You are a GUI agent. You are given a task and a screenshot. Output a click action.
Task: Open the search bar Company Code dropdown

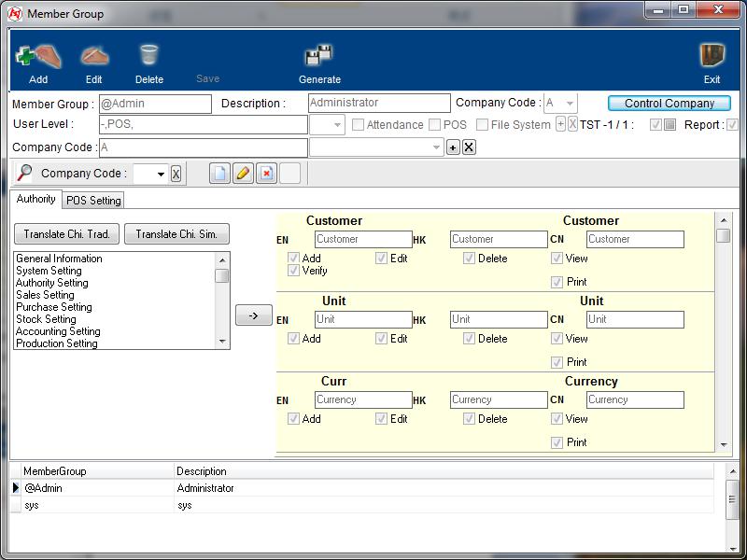coord(161,174)
